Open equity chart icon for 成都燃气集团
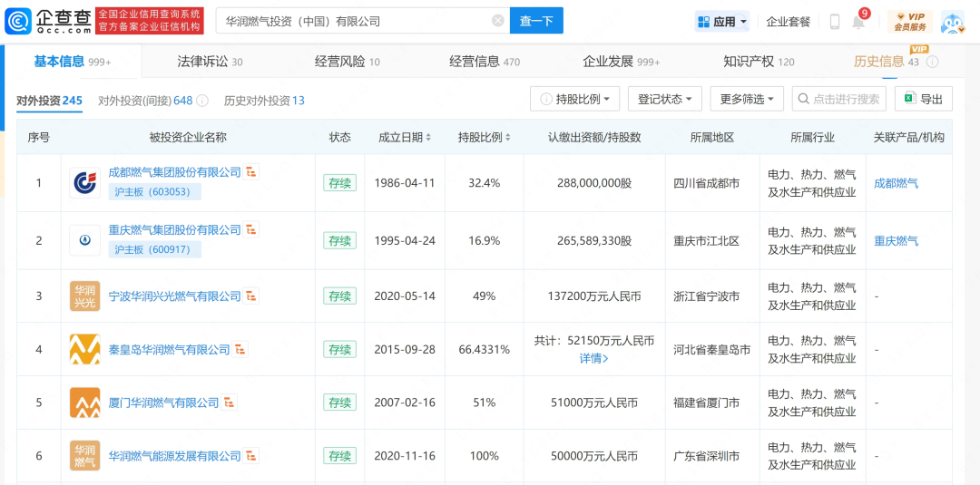The image size is (980, 485). click(x=250, y=172)
